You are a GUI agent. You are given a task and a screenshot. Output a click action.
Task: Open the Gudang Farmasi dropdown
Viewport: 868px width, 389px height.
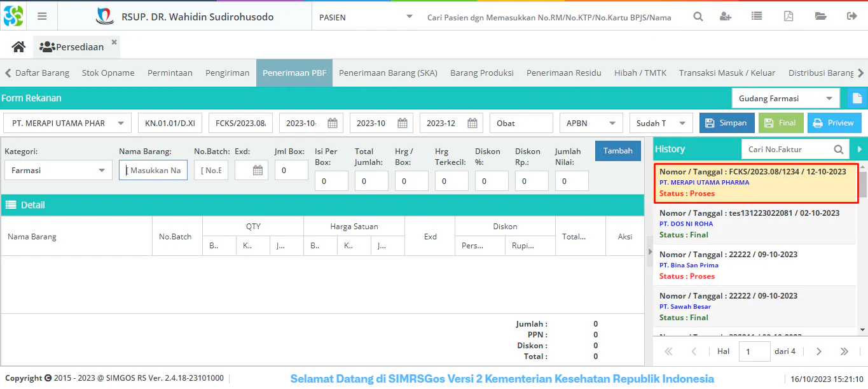point(829,99)
